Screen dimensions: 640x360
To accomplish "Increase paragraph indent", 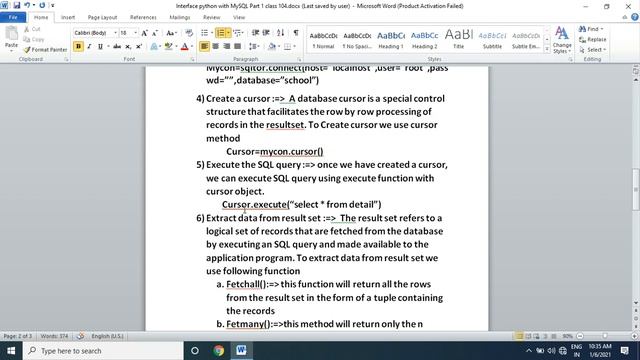I will point(266,33).
